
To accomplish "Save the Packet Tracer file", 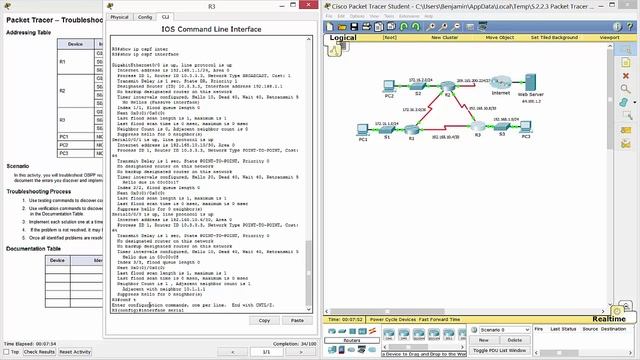I will click(x=354, y=27).
